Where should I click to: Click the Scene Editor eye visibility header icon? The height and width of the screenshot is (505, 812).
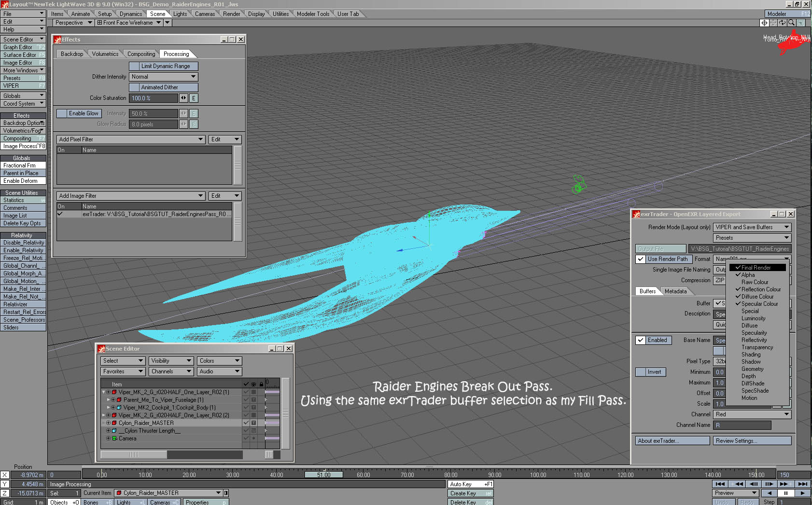[253, 384]
